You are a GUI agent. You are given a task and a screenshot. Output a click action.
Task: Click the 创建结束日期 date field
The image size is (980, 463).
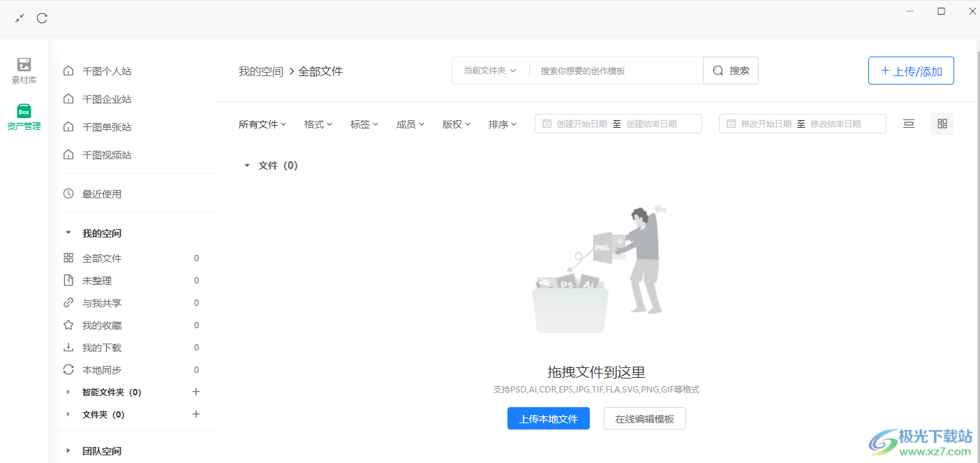(651, 124)
